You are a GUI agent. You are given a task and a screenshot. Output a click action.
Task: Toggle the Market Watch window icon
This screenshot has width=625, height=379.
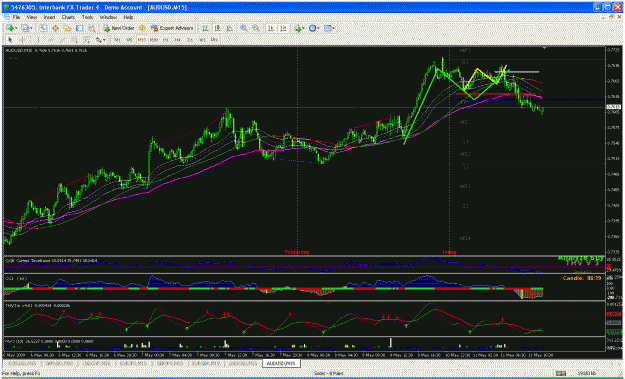43,28
